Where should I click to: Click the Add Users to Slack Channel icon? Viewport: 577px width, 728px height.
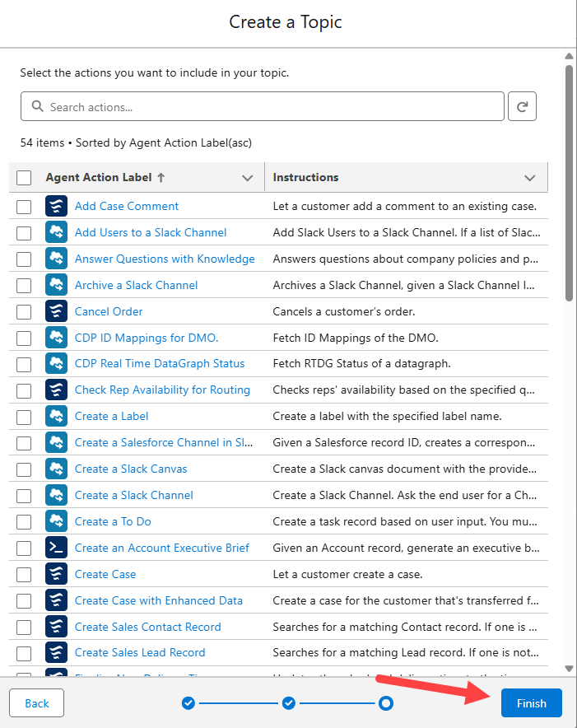[56, 232]
